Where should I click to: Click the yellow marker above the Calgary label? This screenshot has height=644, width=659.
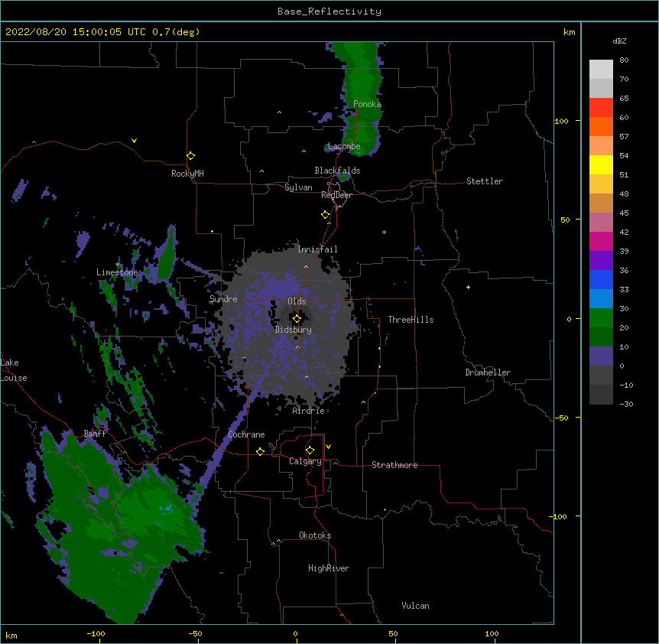[310, 450]
